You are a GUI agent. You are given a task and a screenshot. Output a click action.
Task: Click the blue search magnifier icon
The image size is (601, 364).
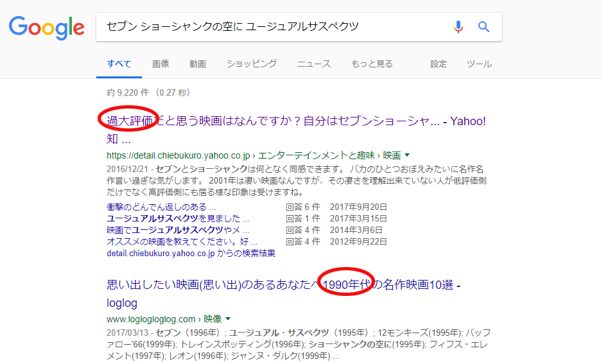[483, 27]
